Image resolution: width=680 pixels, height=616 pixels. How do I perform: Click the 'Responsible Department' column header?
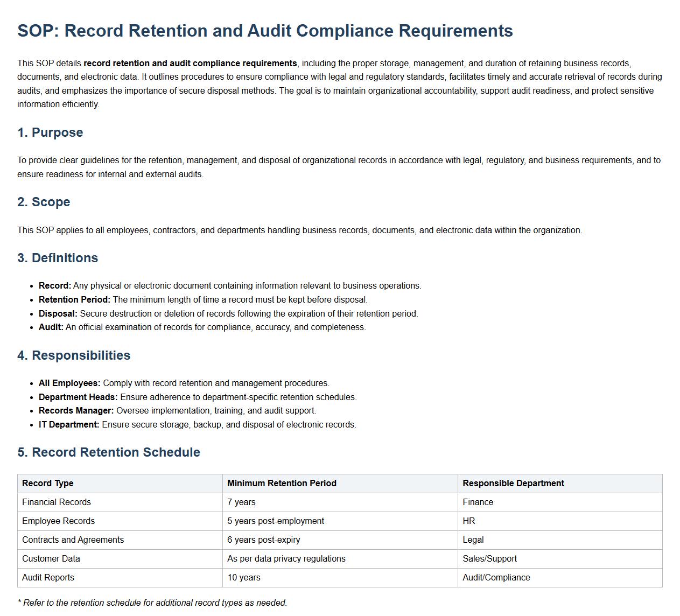tap(513, 483)
